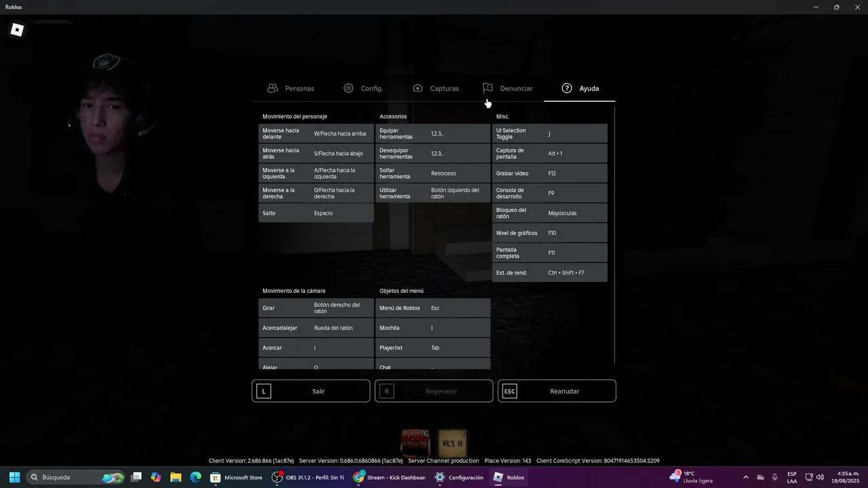Viewport: 868px width, 488px height.
Task: Click the Regenerar button
Action: tap(434, 391)
